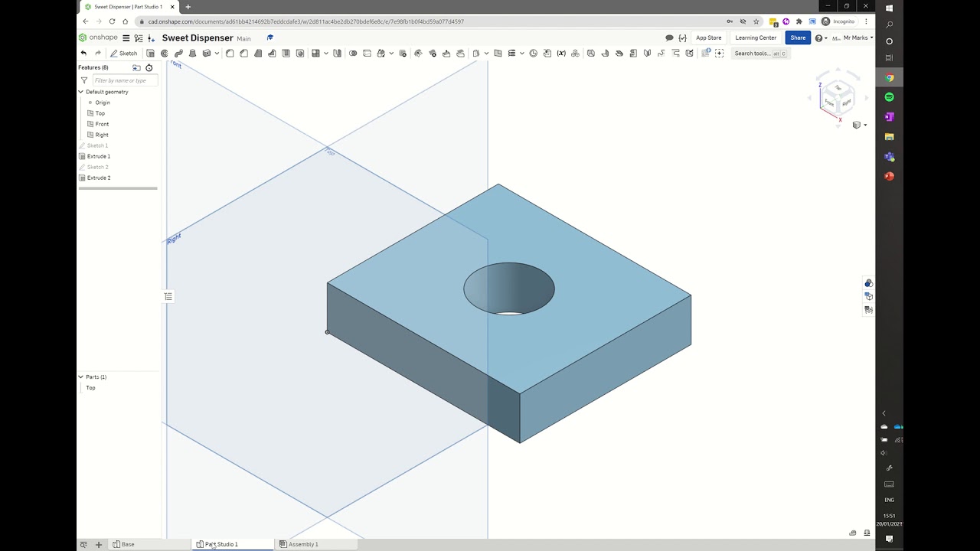Start a new Sketch
980x551 pixels.
click(x=123, y=54)
